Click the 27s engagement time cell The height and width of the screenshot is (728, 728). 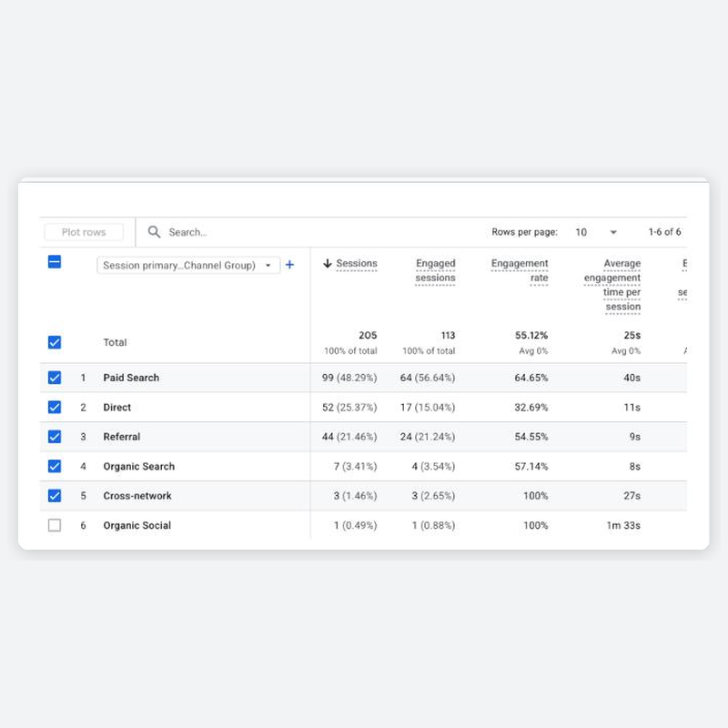click(632, 496)
